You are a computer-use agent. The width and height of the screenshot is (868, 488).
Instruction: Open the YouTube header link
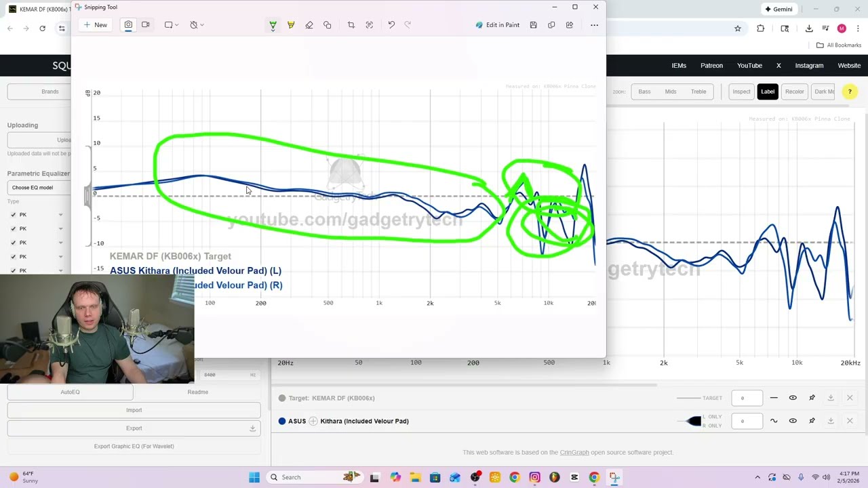point(749,66)
